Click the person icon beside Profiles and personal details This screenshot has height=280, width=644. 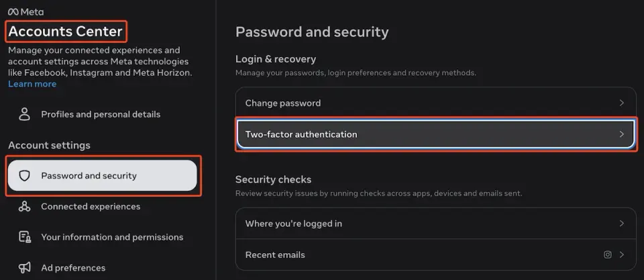point(25,114)
